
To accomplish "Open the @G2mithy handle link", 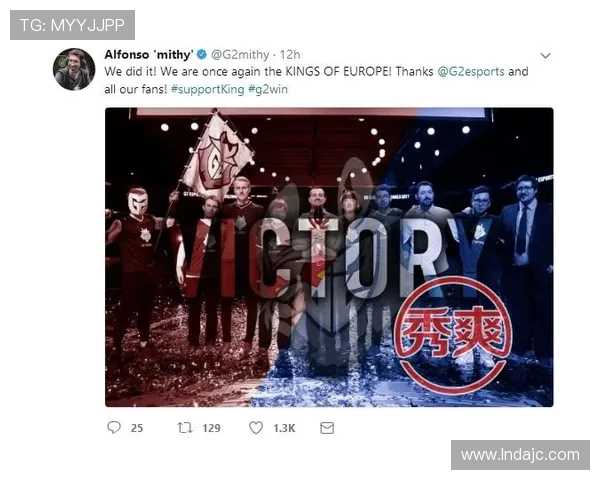I will 240,55.
